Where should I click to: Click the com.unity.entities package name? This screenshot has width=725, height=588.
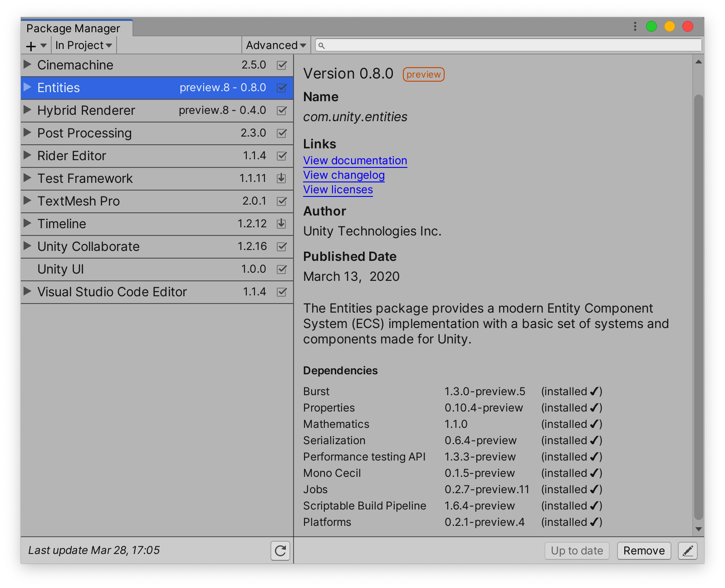point(355,117)
